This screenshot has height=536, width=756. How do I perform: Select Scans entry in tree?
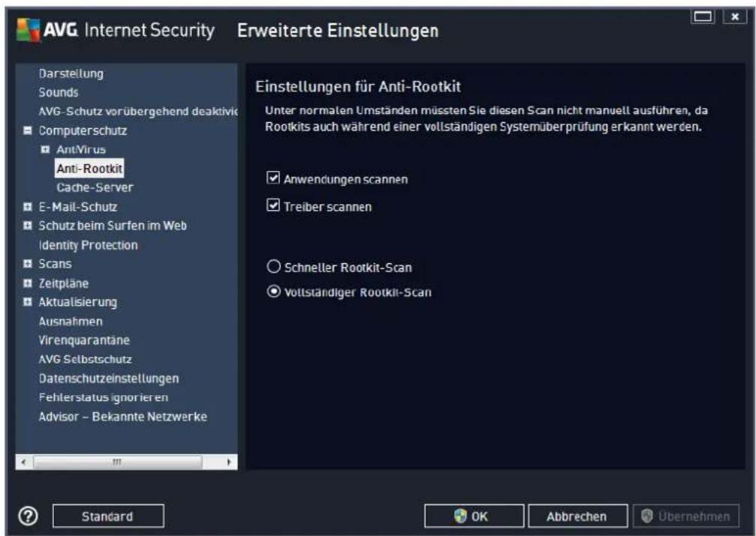coord(55,263)
